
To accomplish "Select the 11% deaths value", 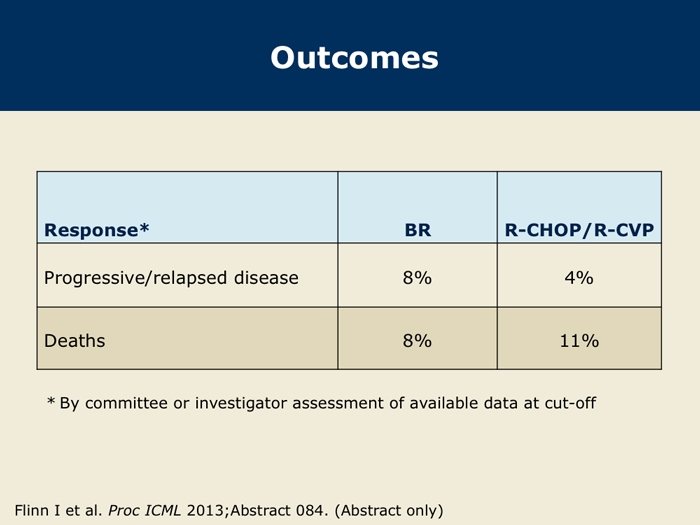I will (579, 340).
